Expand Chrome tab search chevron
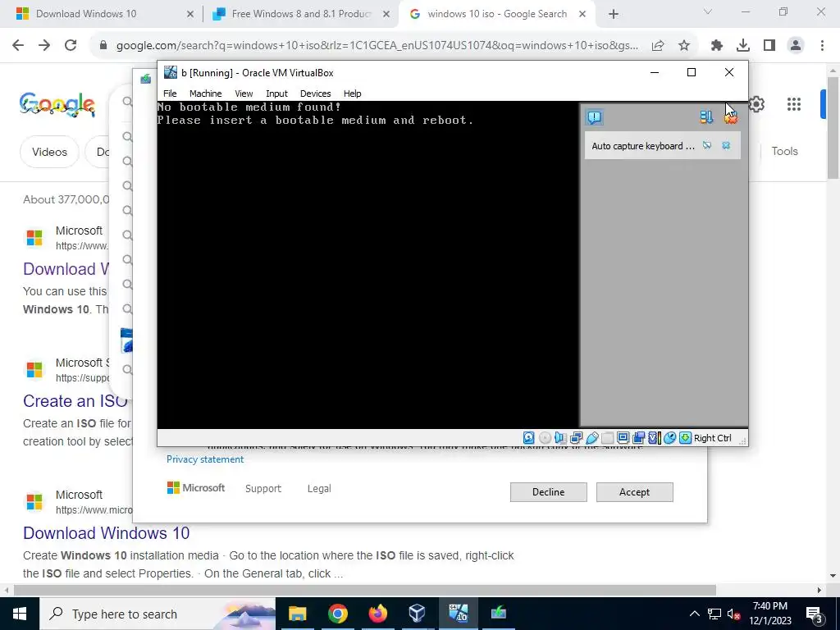Screen dimensions: 840x630 tap(707, 11)
